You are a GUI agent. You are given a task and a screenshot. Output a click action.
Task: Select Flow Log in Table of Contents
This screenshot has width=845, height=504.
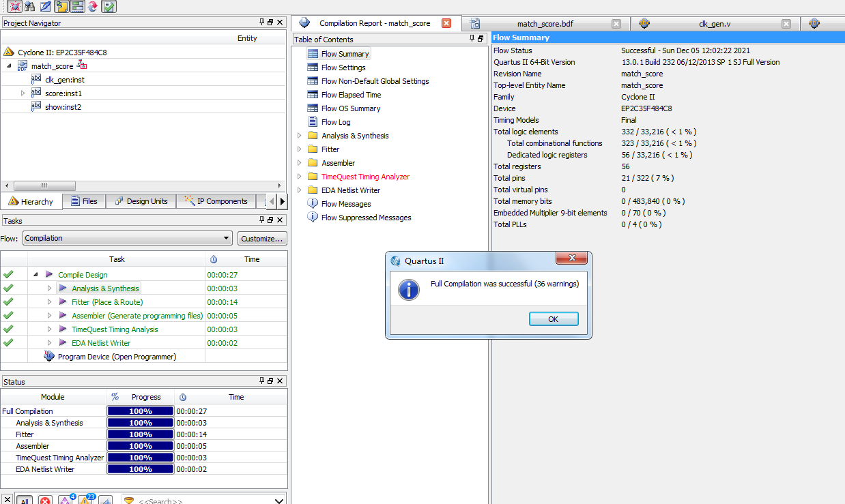click(336, 122)
